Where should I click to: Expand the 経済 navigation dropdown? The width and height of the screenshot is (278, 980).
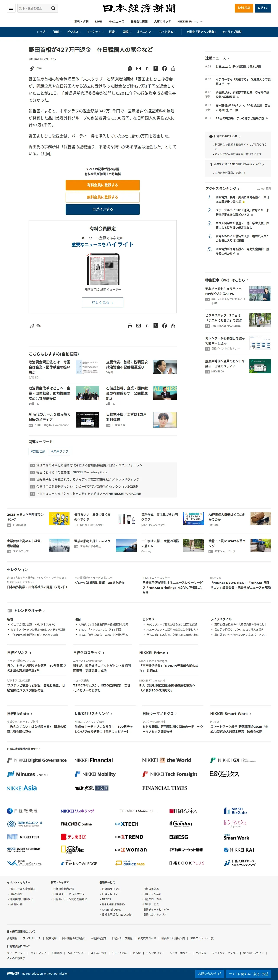(113, 32)
